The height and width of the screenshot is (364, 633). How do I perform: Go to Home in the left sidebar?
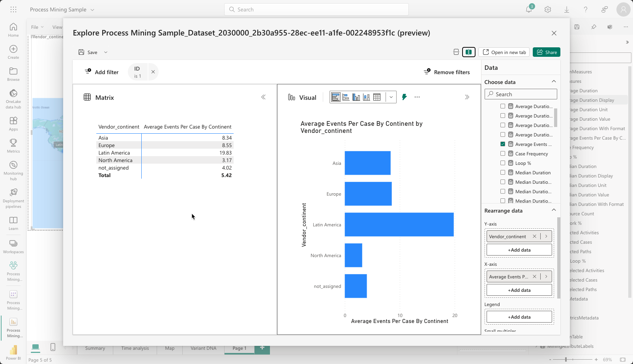(x=13, y=30)
